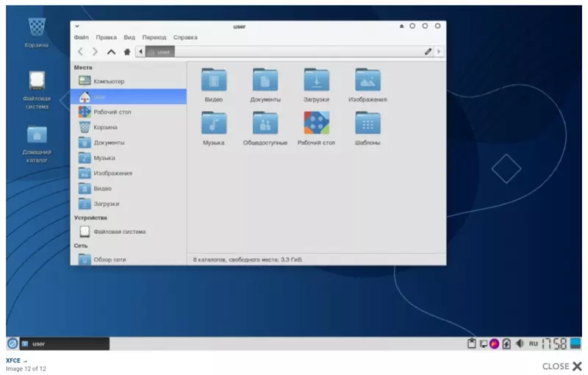Go up to the parent directory

click(111, 52)
